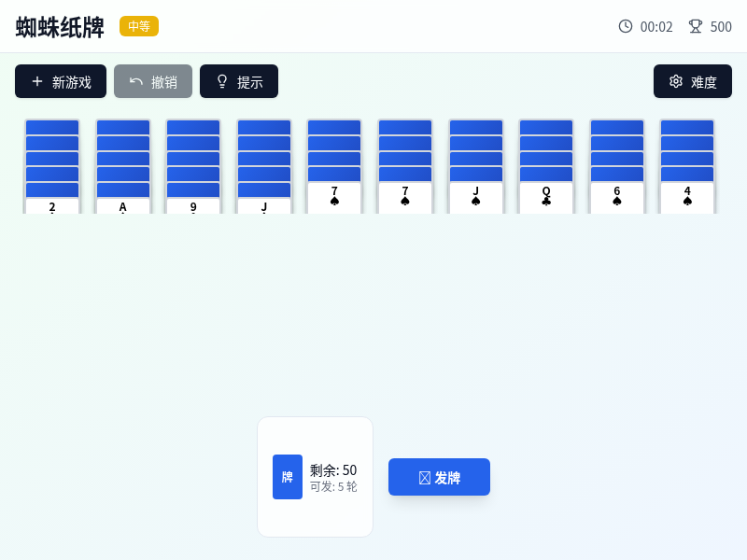Click the blue 牌 stock pile card
Viewport: 747px width, 560px height.
tap(288, 476)
